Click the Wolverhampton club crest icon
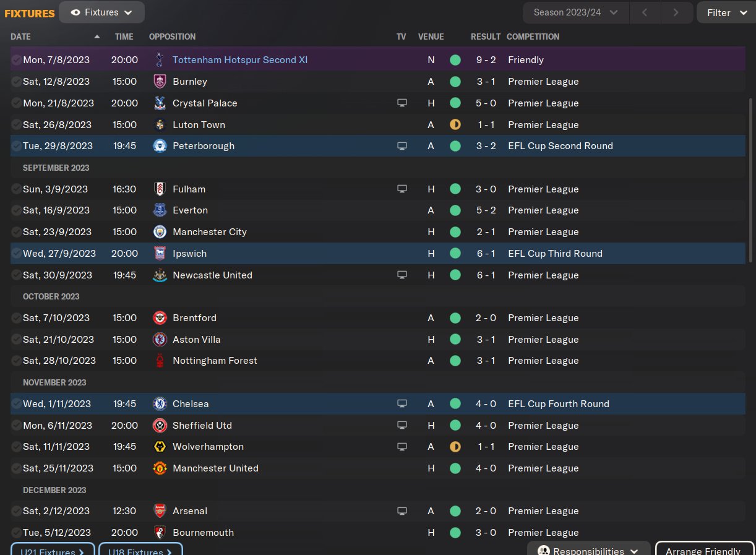This screenshot has height=555, width=756. pos(160,447)
